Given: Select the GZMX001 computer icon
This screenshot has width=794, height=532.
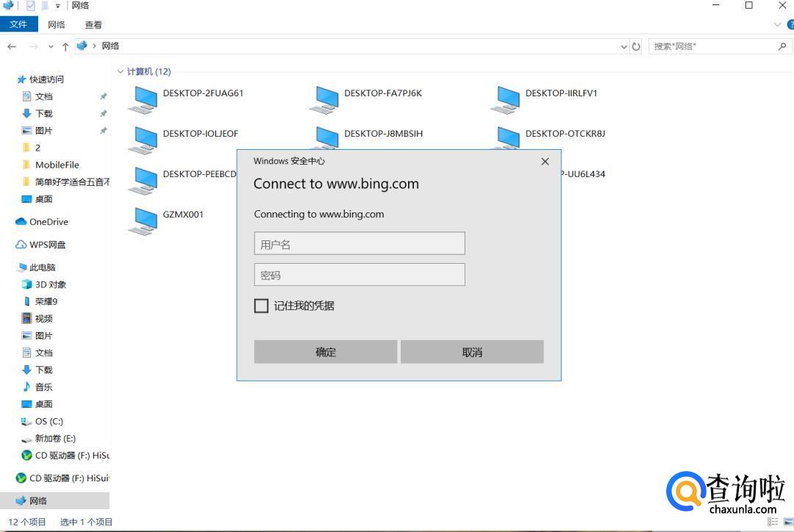Looking at the screenshot, I should pos(143,220).
